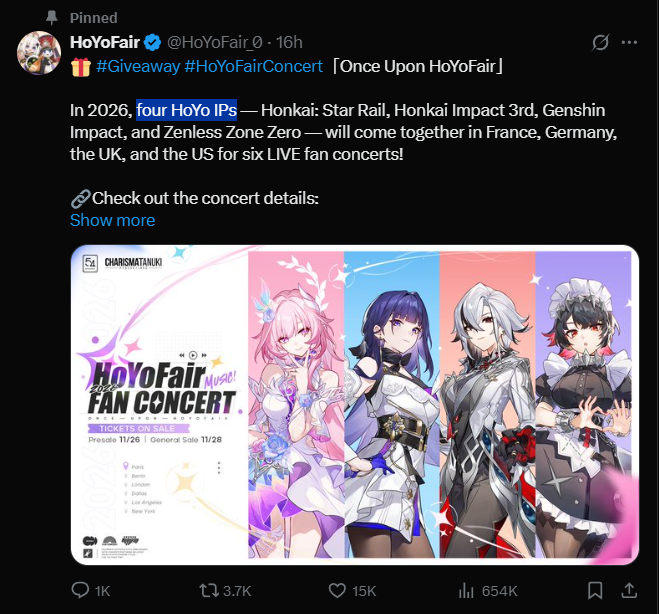Open the three-dot more options menu

pos(629,42)
